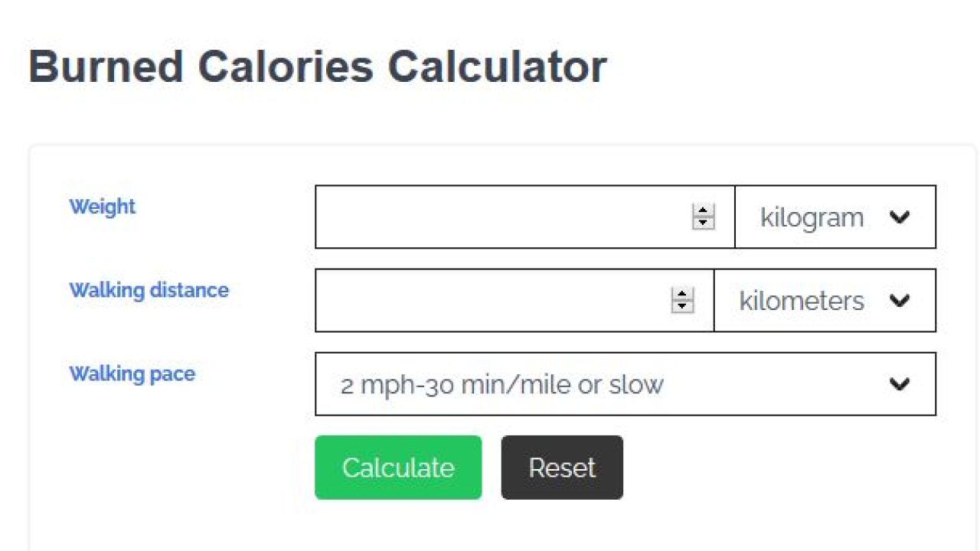Image resolution: width=980 pixels, height=551 pixels.
Task: Click the chevron icon beside kilometers
Action: click(x=900, y=301)
